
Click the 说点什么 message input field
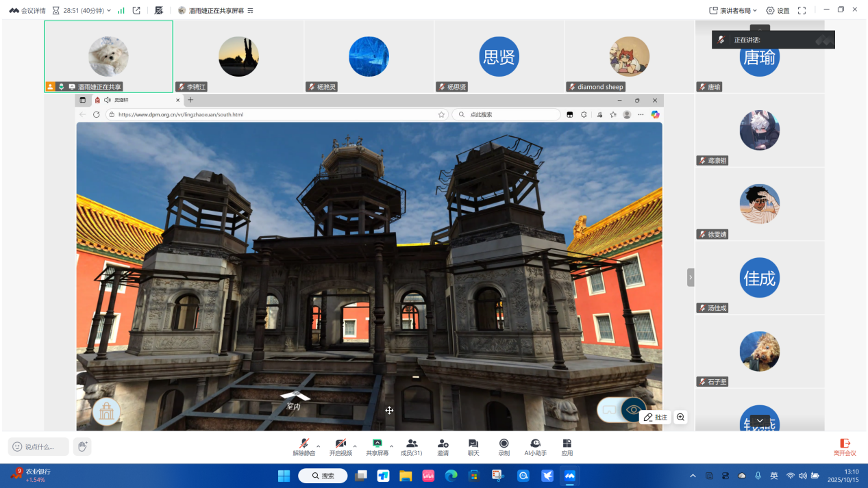pos(39,446)
